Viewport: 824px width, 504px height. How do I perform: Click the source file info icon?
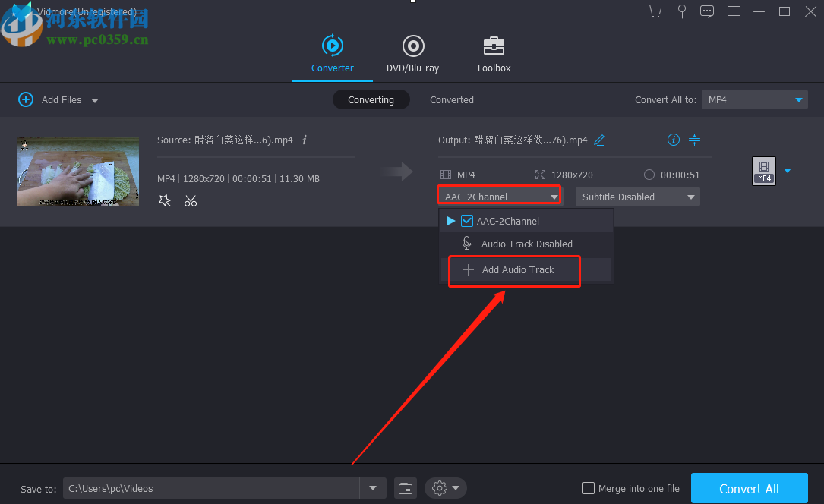pos(304,140)
